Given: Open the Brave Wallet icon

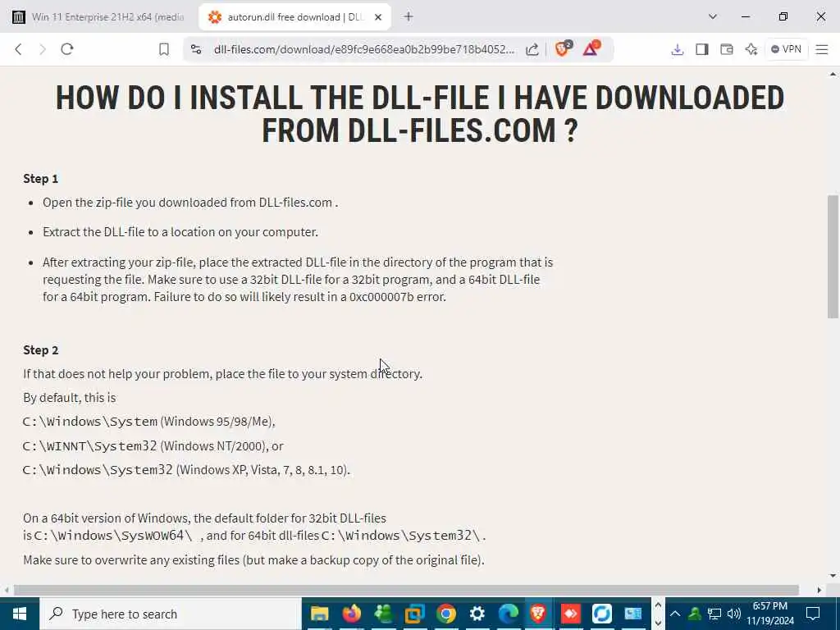Looking at the screenshot, I should pos(727,49).
